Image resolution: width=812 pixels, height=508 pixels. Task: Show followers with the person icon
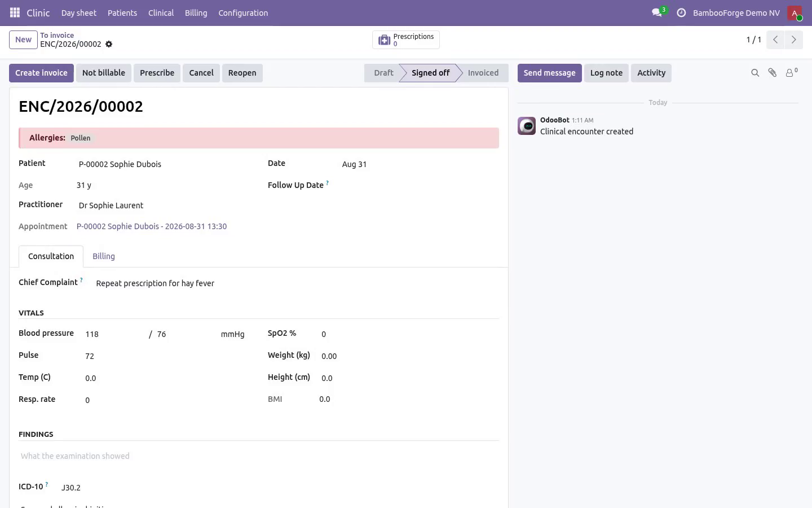pos(792,72)
